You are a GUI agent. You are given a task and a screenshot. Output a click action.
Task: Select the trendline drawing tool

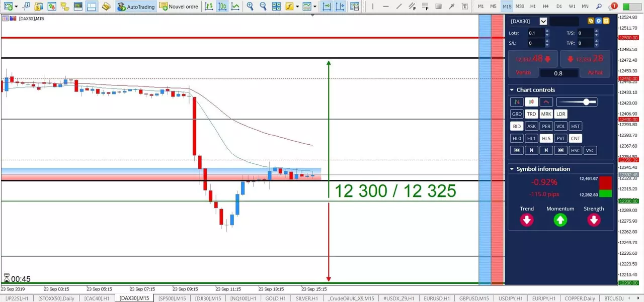click(399, 7)
